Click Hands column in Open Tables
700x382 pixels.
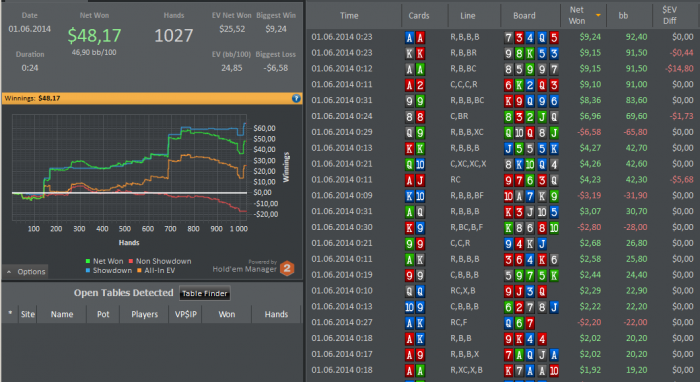coord(276,314)
